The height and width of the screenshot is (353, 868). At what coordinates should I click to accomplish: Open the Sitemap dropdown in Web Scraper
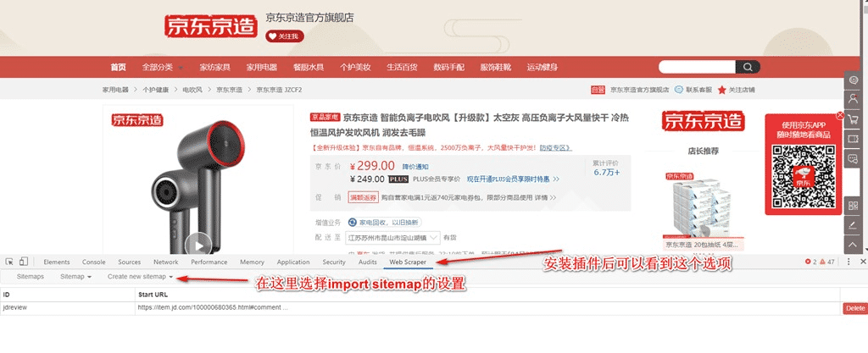click(75, 276)
